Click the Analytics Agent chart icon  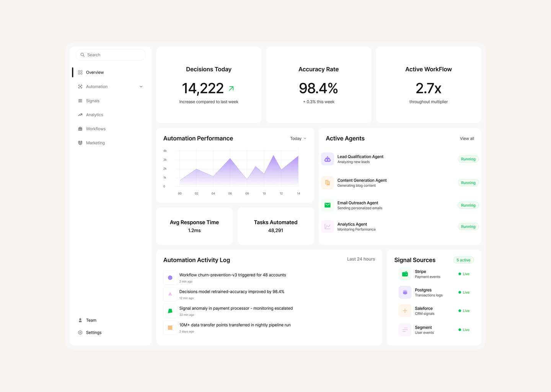pyautogui.click(x=328, y=227)
